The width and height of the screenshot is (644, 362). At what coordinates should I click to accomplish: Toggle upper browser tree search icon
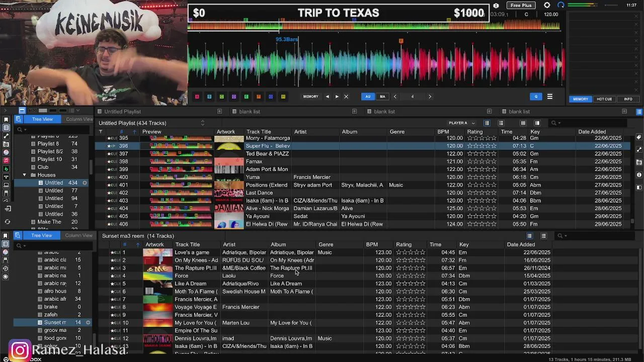coord(18,119)
